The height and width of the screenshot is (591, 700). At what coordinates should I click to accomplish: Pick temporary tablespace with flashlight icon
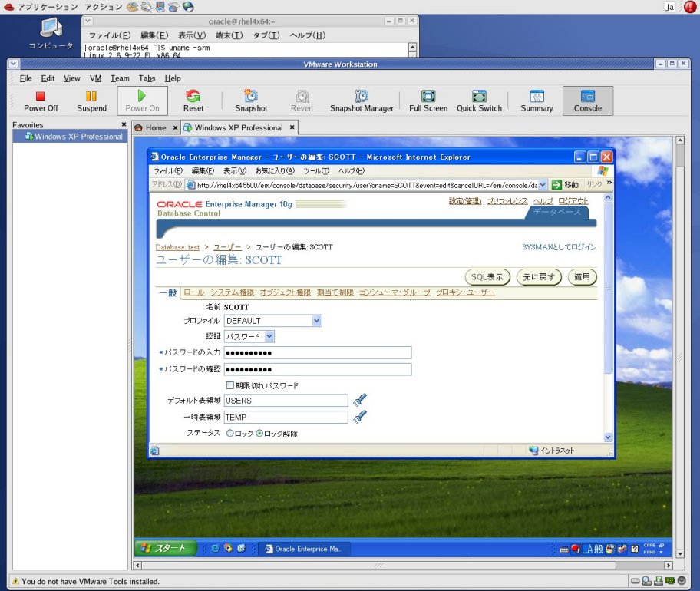[x=360, y=417]
